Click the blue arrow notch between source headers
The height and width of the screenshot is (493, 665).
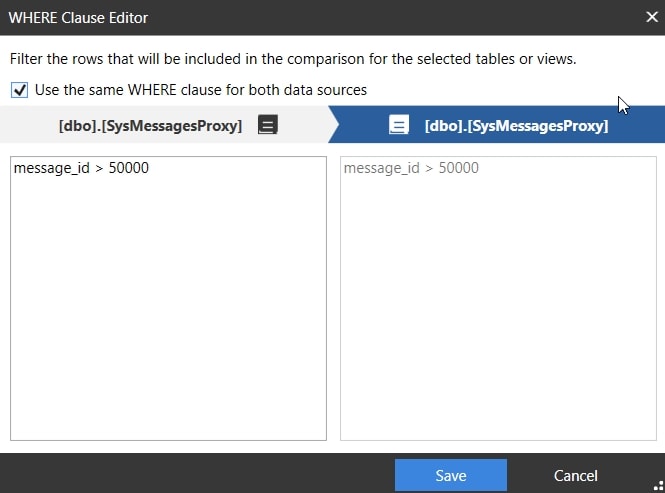tap(334, 124)
